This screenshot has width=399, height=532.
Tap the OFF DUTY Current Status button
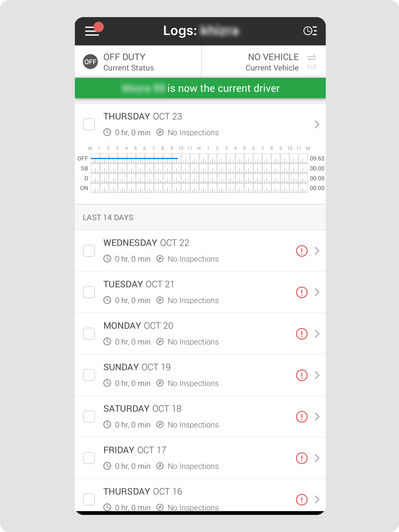pos(129,62)
